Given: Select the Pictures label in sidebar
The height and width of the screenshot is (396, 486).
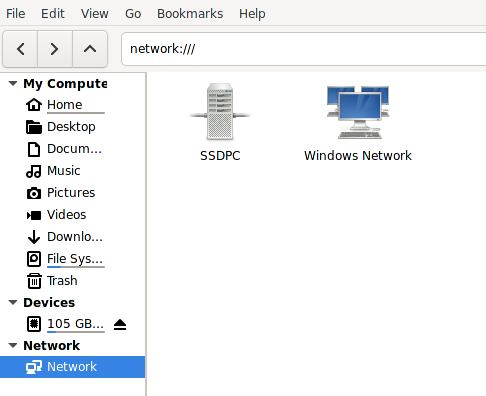Looking at the screenshot, I should (71, 193).
